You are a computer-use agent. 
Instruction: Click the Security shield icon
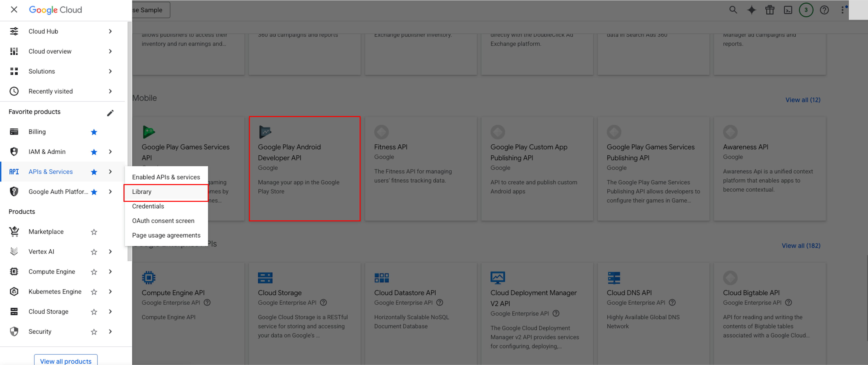14,331
